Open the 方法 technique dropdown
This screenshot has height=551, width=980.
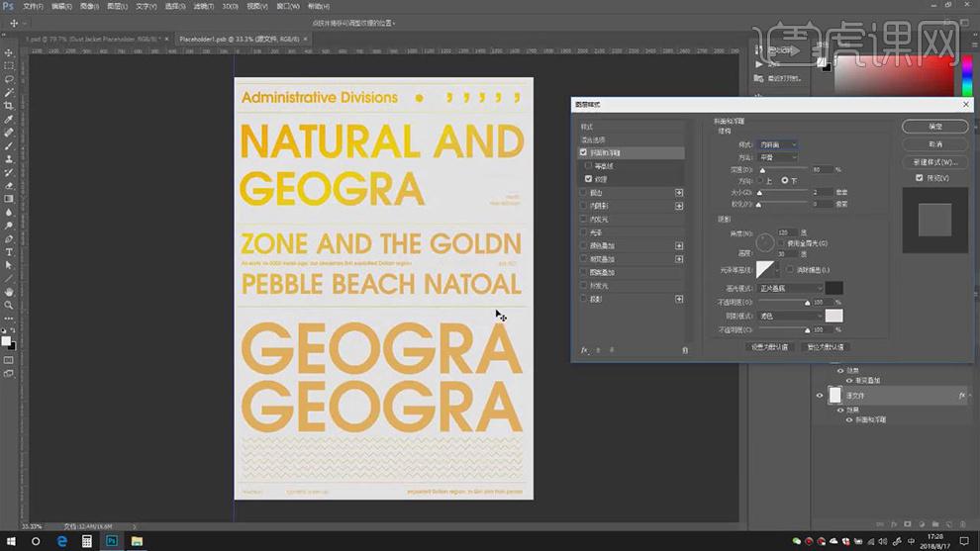click(778, 157)
